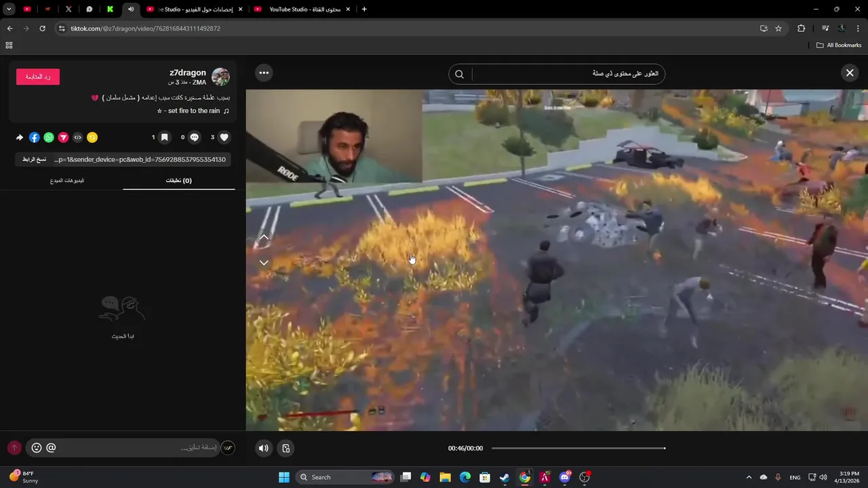Open a new browser tab

point(364,9)
